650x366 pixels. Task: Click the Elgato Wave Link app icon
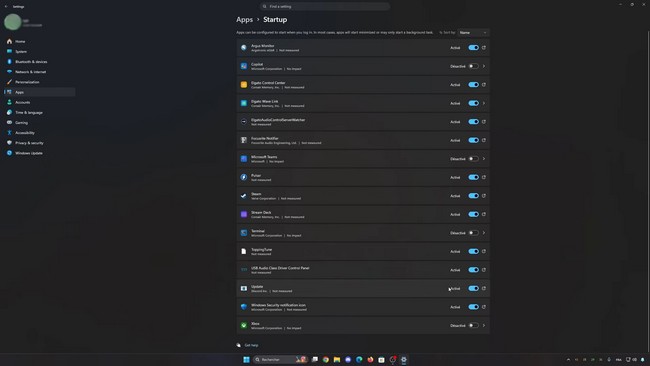pos(244,103)
